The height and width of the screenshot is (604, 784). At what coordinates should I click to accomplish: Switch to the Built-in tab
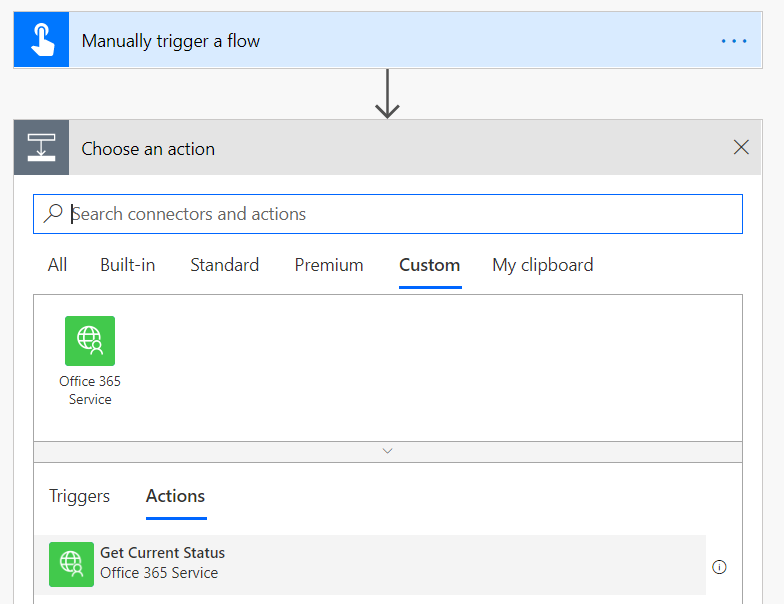(128, 265)
